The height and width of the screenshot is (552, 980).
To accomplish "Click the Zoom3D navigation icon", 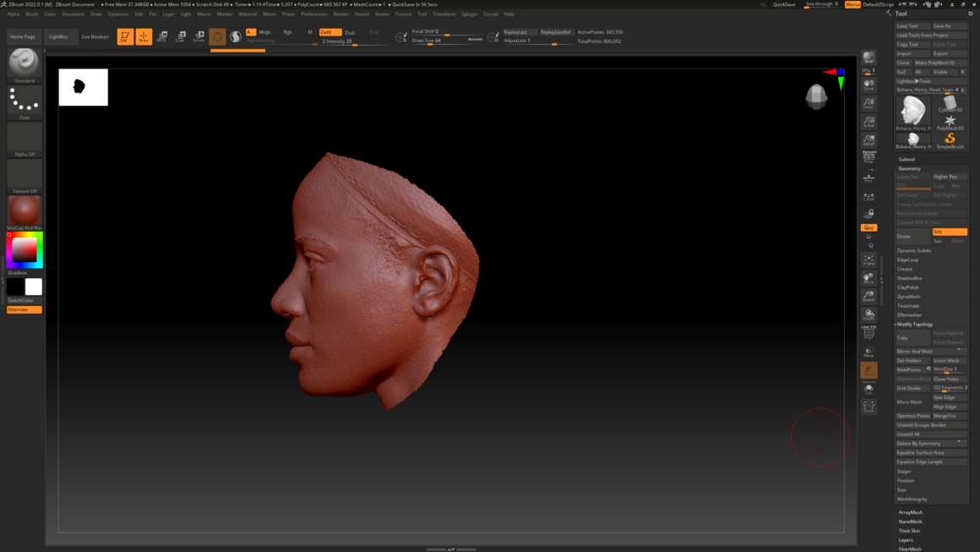I will (868, 296).
